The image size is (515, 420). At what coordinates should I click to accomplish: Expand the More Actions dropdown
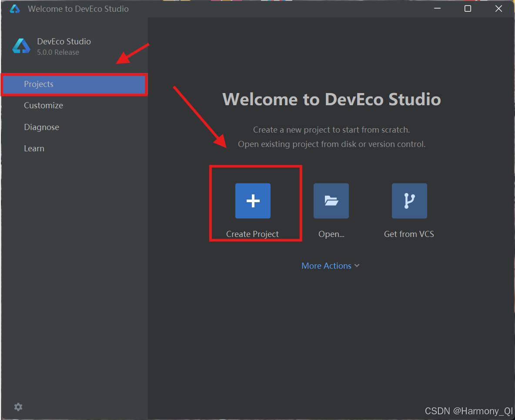point(331,266)
